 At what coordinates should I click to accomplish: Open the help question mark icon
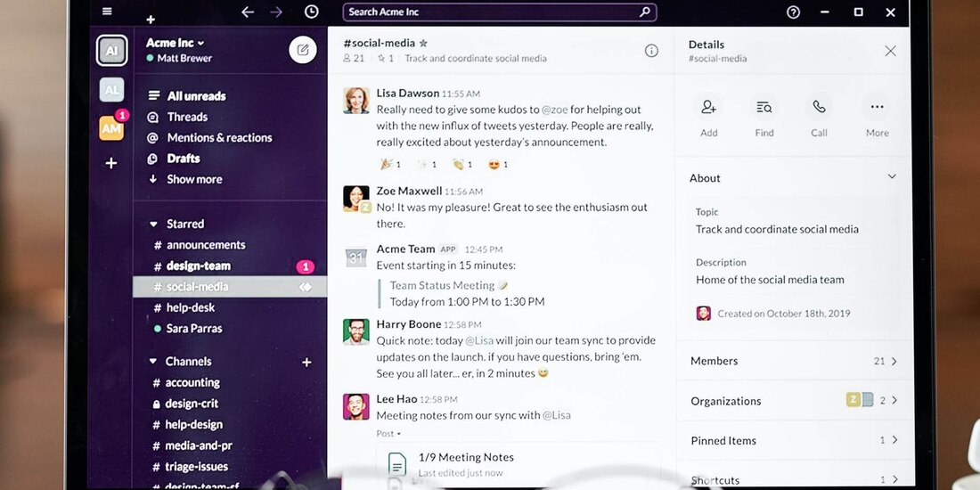coord(793,12)
